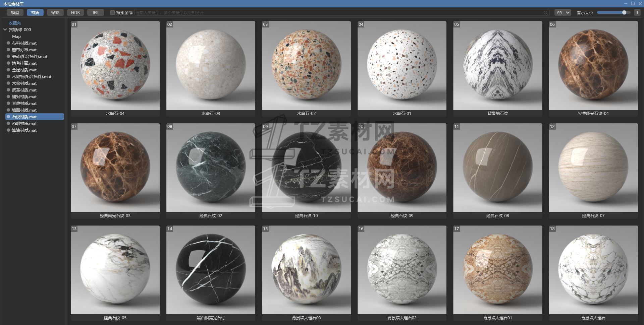The height and width of the screenshot is (325, 644).
Task: Select 金属材质.mat in the tree
Action: (x=24, y=70)
